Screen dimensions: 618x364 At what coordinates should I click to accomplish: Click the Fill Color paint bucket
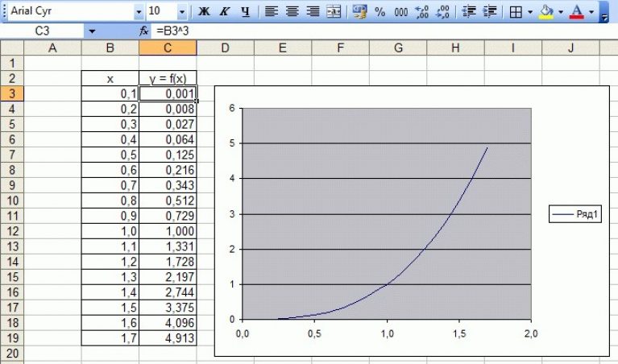click(546, 12)
